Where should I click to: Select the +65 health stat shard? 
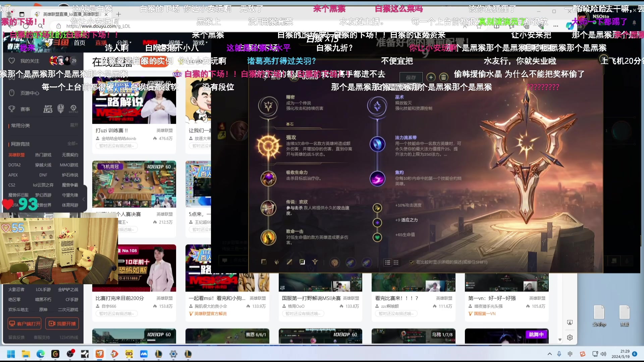[377, 237]
